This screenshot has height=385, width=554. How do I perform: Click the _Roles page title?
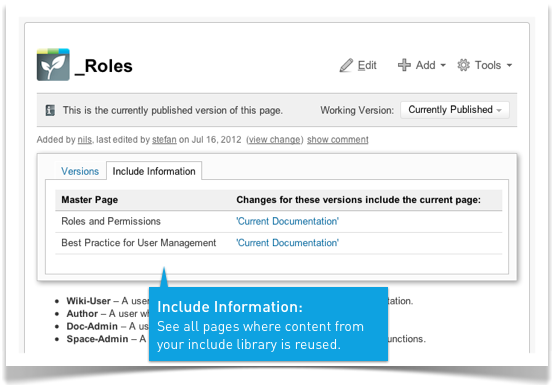click(x=104, y=66)
